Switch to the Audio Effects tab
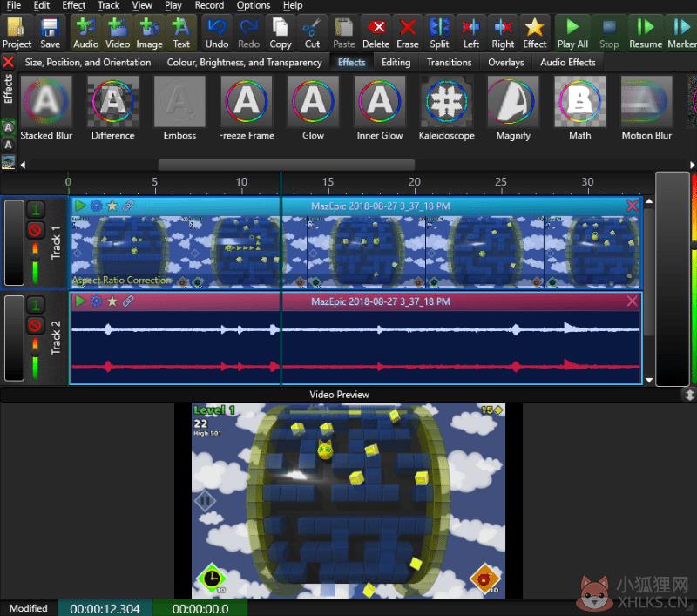697x616 pixels. (x=568, y=62)
